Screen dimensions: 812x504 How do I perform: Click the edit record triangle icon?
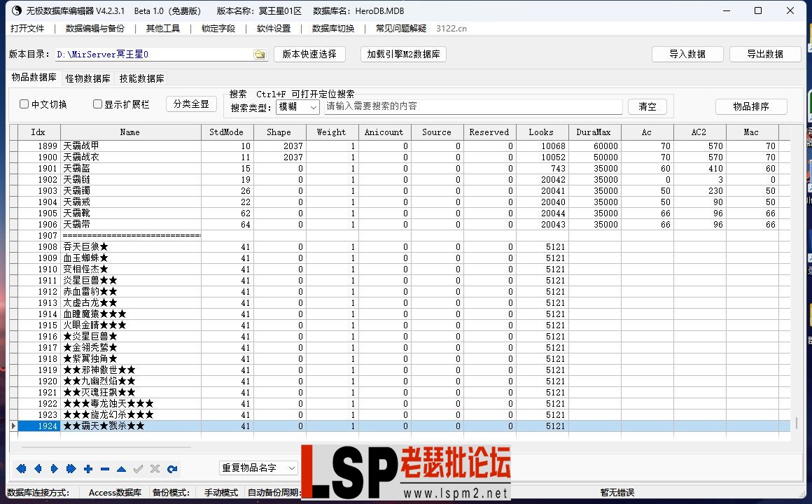tap(121, 469)
